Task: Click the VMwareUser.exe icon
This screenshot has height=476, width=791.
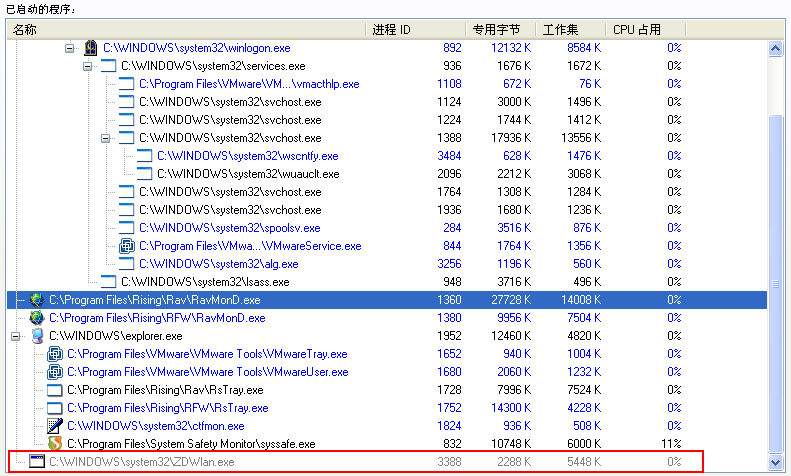Action: 54,372
